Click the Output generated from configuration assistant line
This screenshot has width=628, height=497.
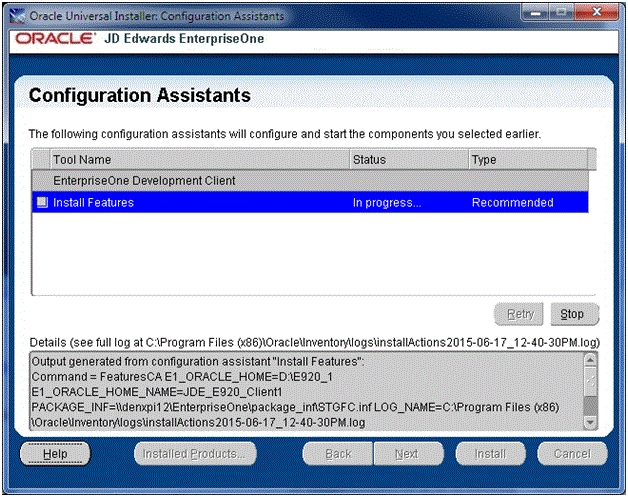pyautogui.click(x=198, y=362)
